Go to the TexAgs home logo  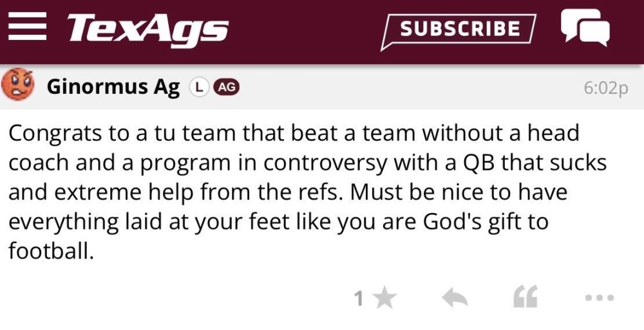(x=147, y=29)
